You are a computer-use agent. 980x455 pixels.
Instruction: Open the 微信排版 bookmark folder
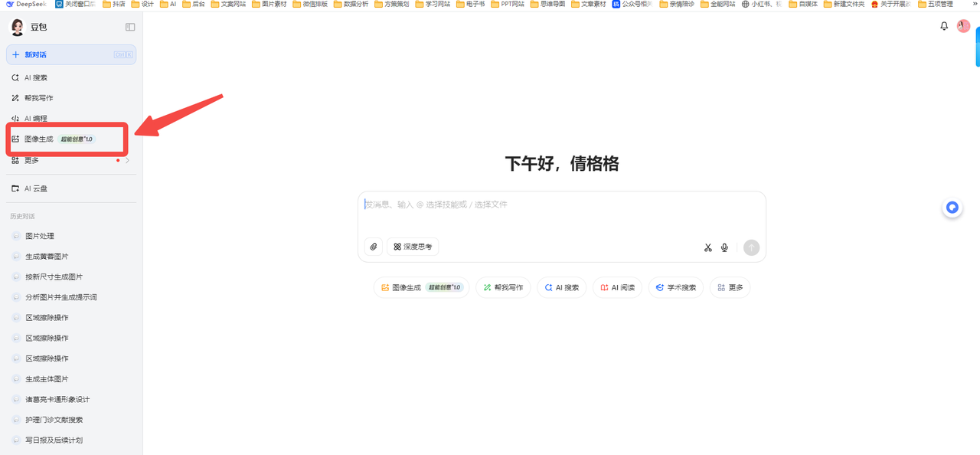tap(309, 4)
